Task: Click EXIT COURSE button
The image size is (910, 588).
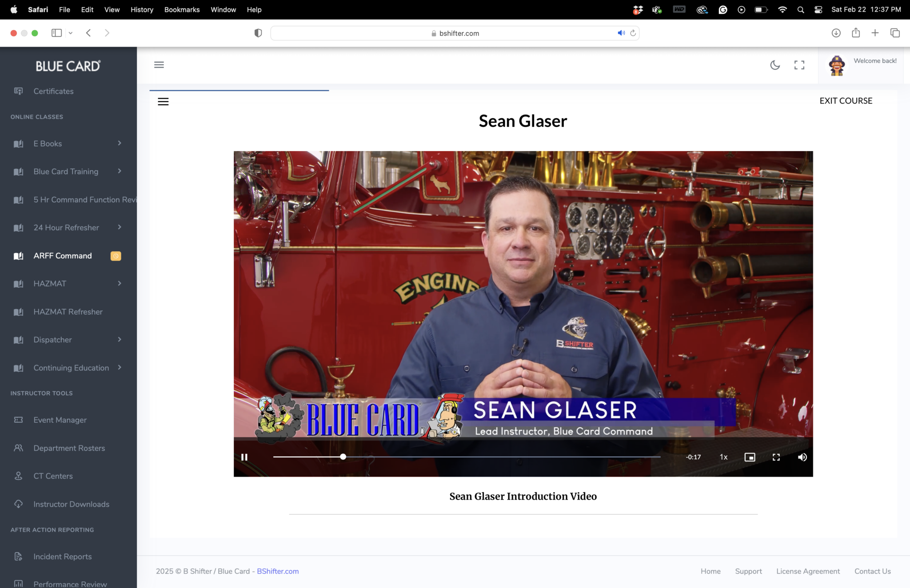Action: click(846, 101)
